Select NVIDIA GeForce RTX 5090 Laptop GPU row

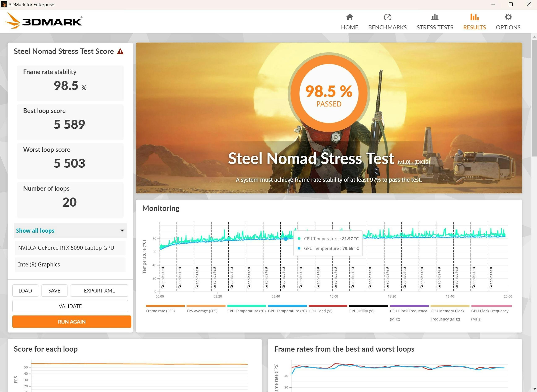pyautogui.click(x=70, y=248)
